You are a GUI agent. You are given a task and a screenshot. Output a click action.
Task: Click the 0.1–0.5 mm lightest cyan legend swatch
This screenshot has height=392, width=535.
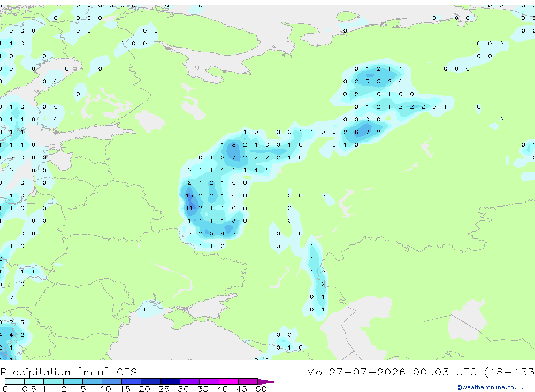pyautogui.click(x=14, y=381)
